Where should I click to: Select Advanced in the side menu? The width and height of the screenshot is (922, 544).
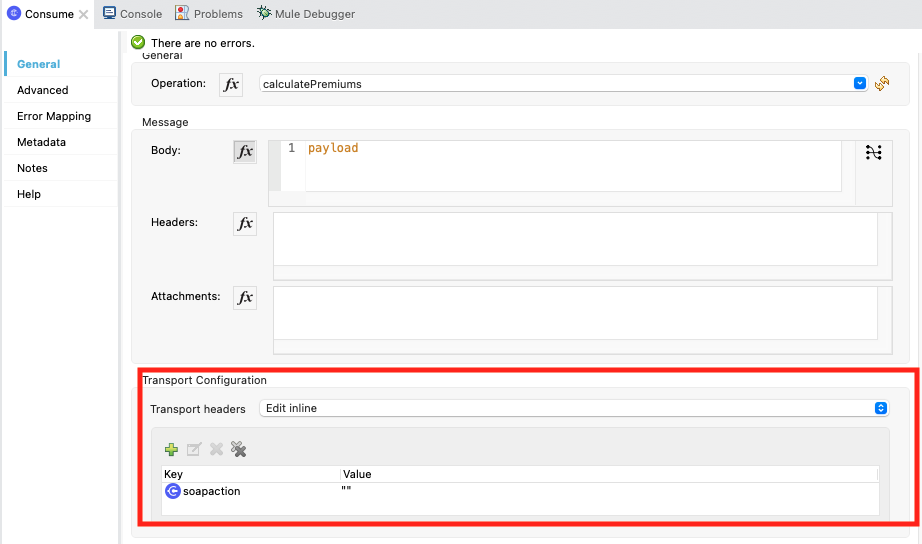pyautogui.click(x=43, y=90)
